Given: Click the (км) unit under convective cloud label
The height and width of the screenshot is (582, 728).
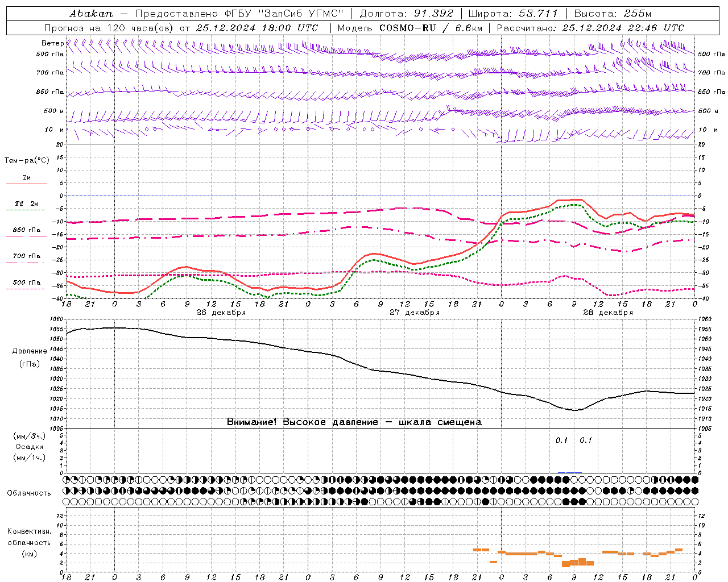Looking at the screenshot, I should (x=29, y=553).
